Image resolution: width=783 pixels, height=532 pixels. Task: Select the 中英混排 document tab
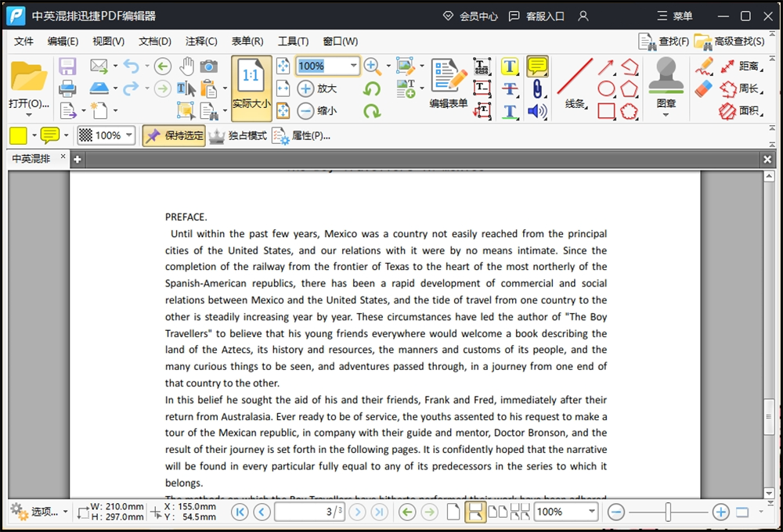(31, 159)
